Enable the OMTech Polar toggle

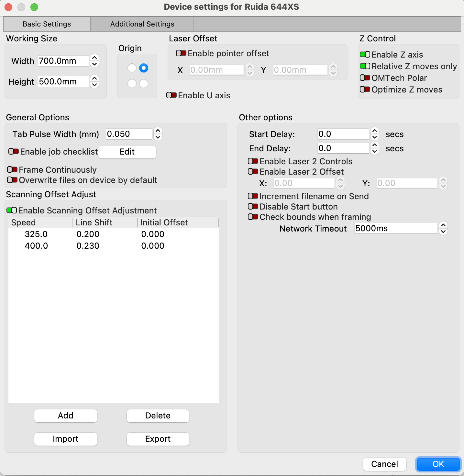(x=365, y=78)
